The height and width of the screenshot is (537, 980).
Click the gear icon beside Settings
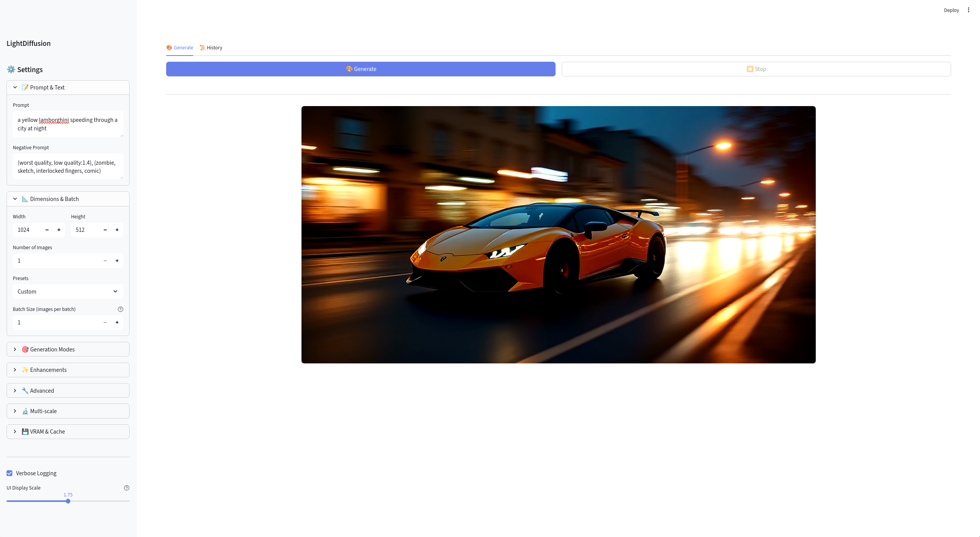coord(11,69)
